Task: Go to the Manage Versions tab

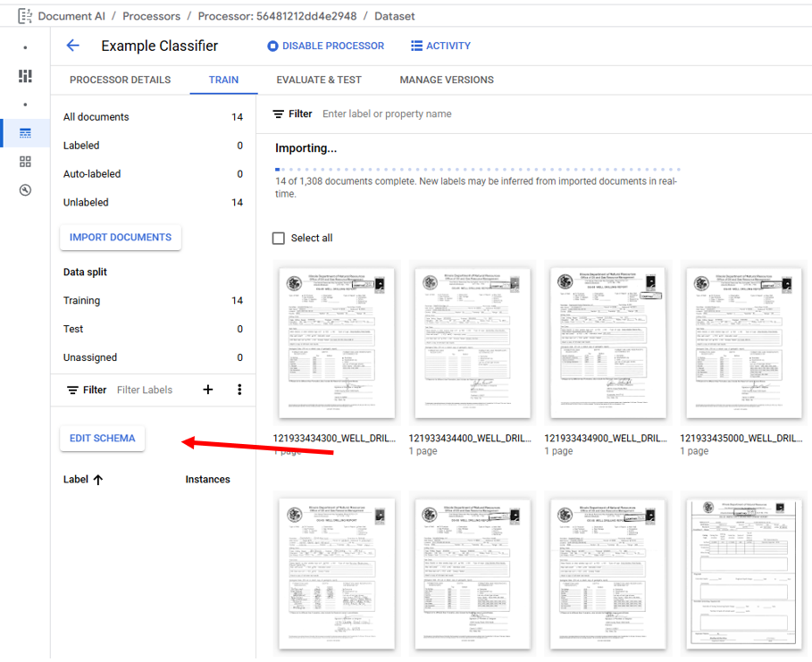Action: [x=447, y=80]
